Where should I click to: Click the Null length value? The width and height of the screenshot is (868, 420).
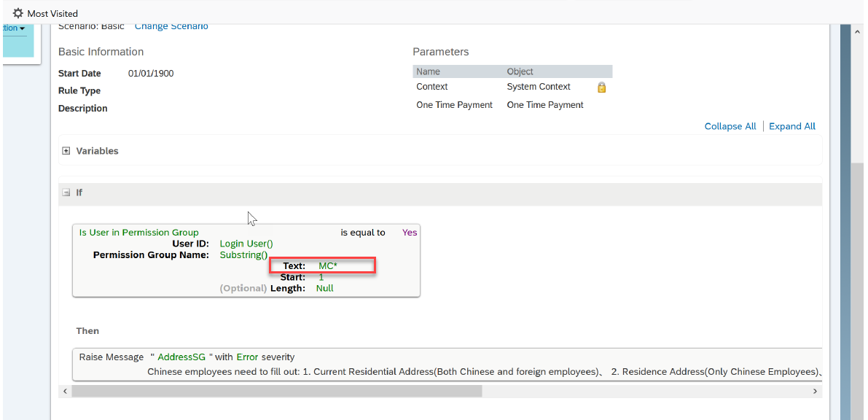coord(324,288)
